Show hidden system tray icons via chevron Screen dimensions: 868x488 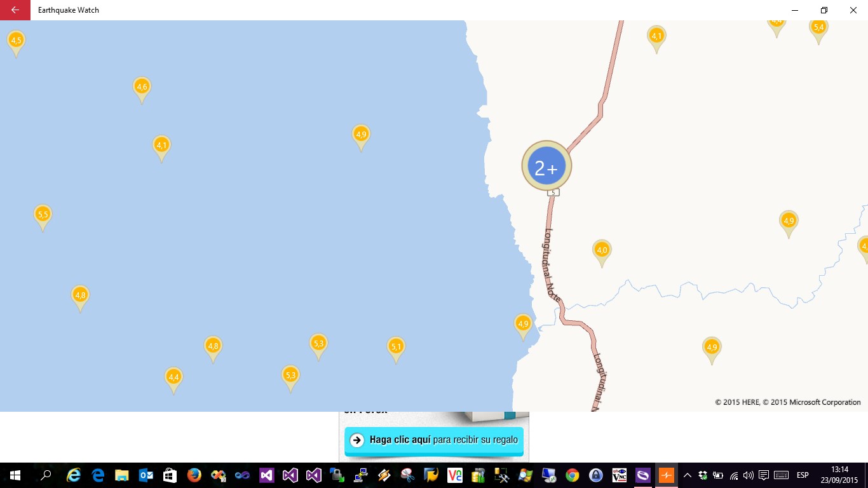(688, 475)
